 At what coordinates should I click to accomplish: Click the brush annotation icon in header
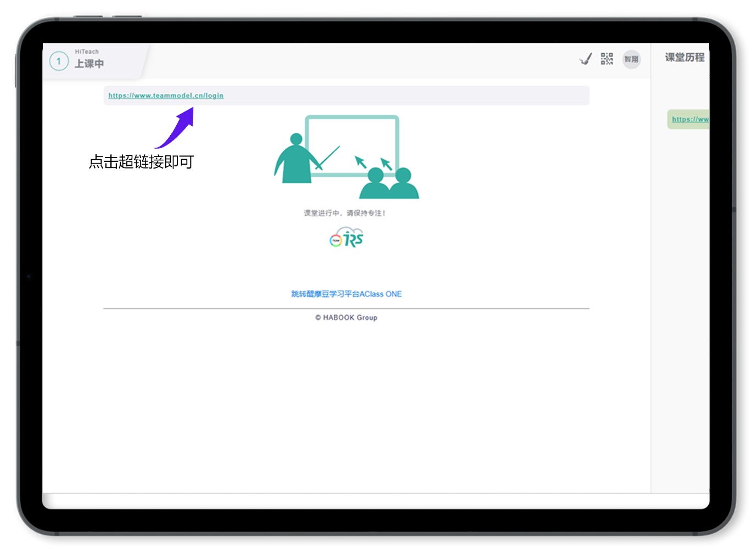tap(586, 59)
